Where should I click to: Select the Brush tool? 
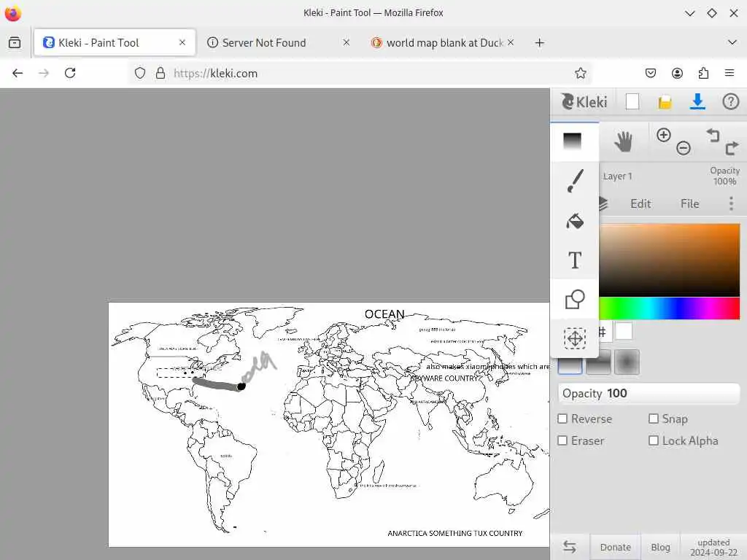[575, 181]
